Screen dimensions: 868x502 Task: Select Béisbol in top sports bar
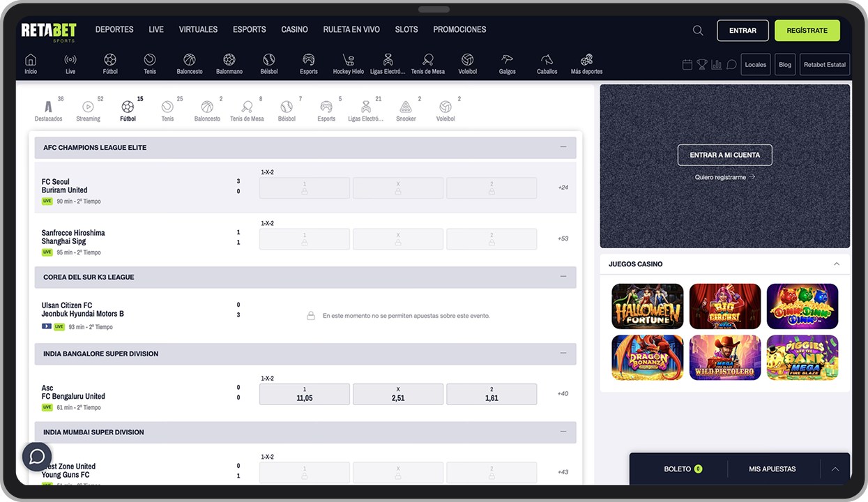269,64
